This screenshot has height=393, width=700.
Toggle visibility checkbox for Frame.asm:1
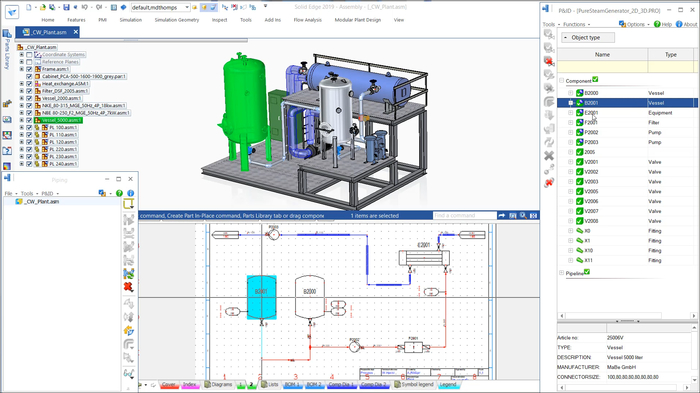tap(29, 69)
